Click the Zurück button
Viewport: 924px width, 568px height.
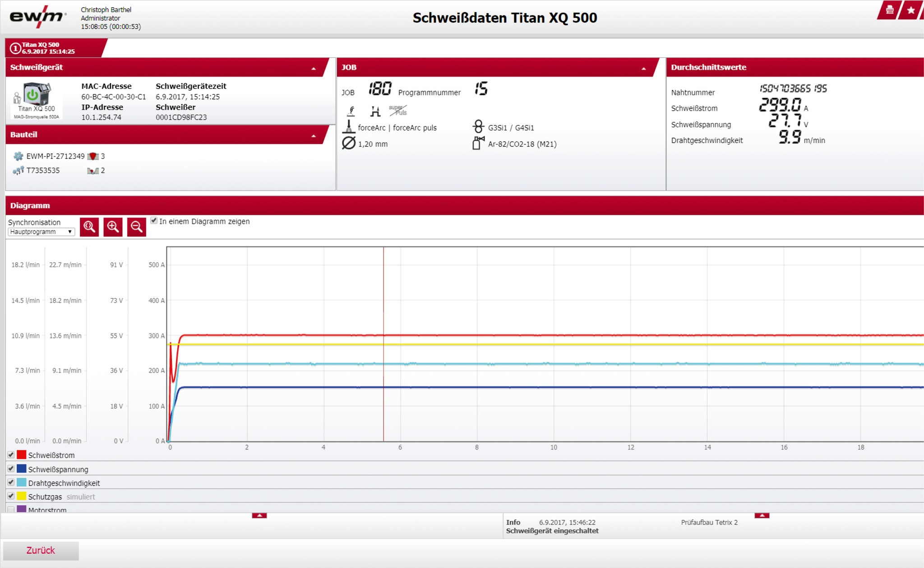[41, 550]
